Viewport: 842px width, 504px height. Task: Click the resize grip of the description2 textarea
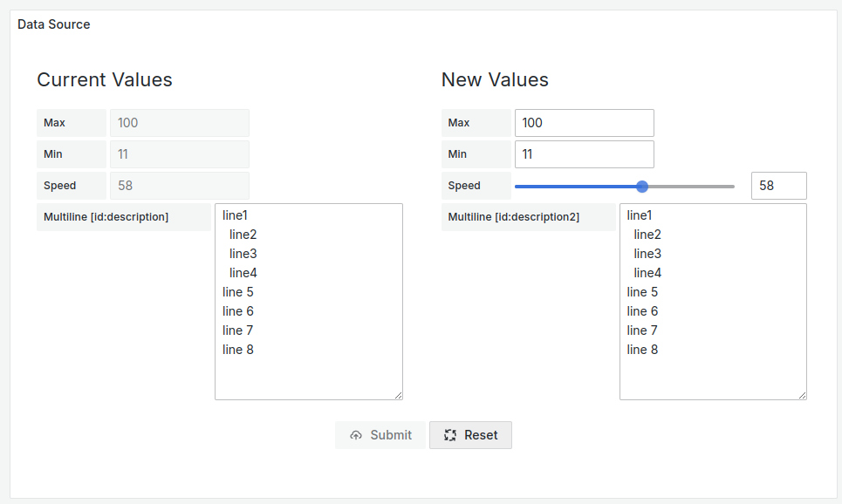click(803, 396)
